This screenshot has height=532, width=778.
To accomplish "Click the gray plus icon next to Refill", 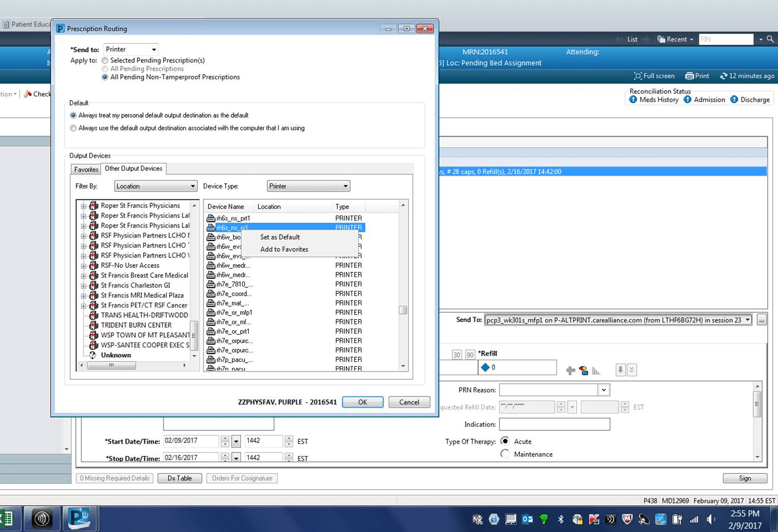I will click(570, 370).
